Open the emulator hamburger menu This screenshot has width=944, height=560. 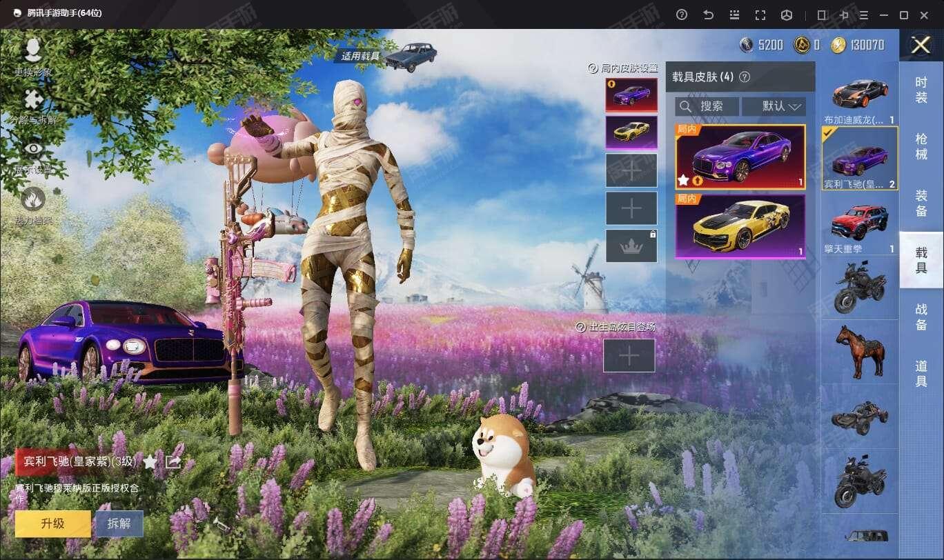click(864, 14)
